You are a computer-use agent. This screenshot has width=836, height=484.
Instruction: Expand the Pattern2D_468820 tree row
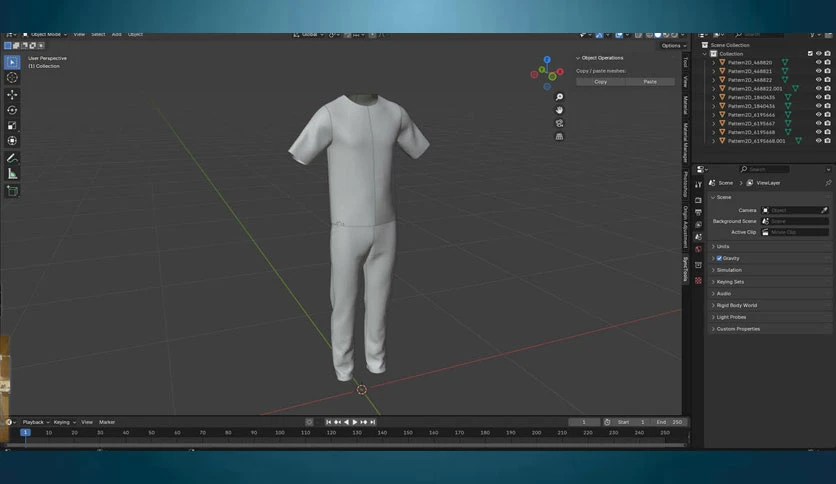click(714, 62)
